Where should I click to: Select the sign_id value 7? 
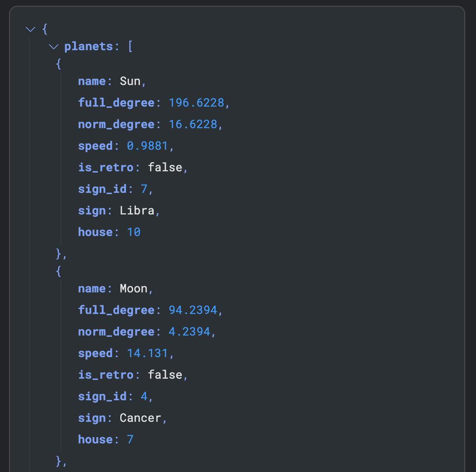pyautogui.click(x=144, y=189)
